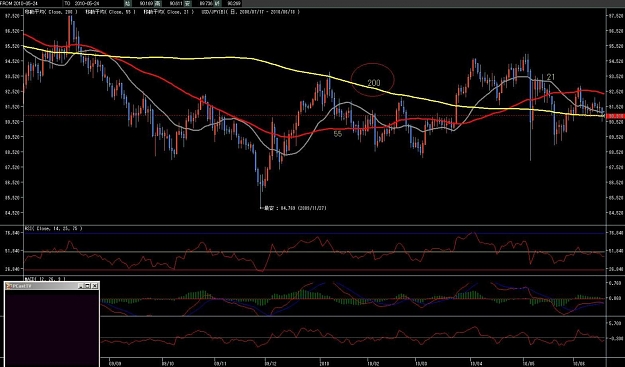
Task: Click the FROM date field 2010-05-24
Action: 26,3
